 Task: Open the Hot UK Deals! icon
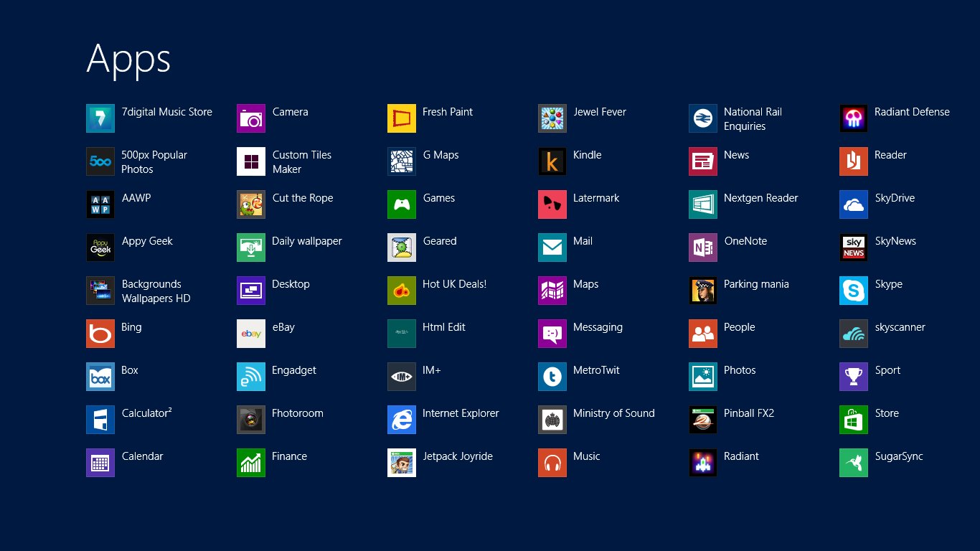click(x=402, y=291)
